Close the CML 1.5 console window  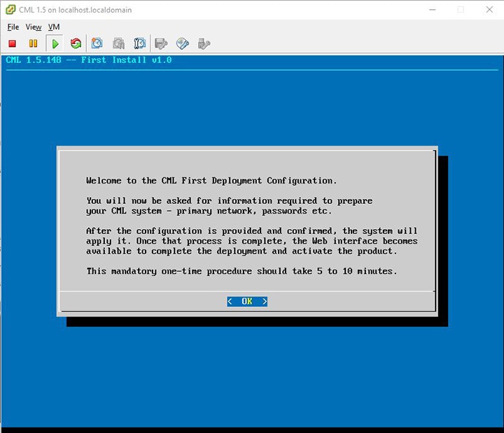click(489, 10)
